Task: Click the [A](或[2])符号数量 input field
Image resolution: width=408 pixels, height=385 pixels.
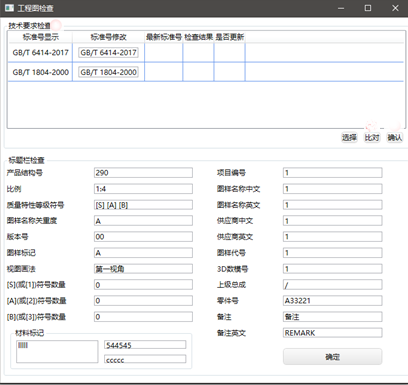Action: pyautogui.click(x=143, y=301)
